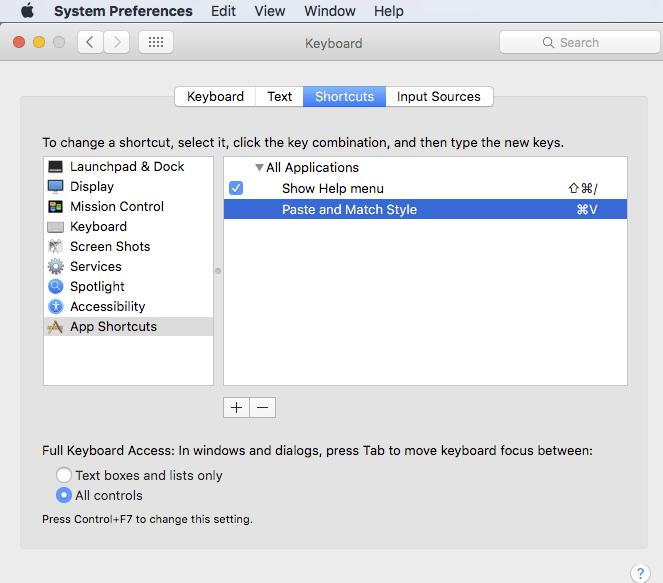Remove the selected shortcut
The image size is (663, 583).
(263, 408)
